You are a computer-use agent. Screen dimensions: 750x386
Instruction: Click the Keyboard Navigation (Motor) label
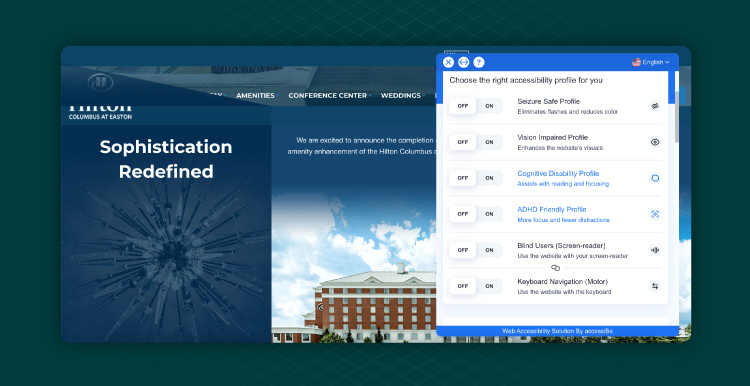562,281
